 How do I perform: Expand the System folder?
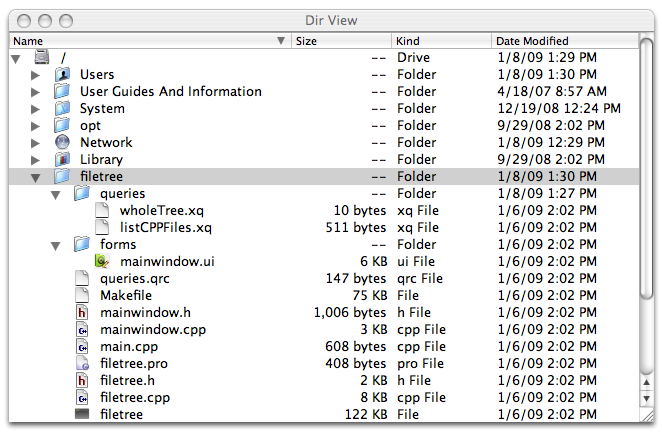36,109
